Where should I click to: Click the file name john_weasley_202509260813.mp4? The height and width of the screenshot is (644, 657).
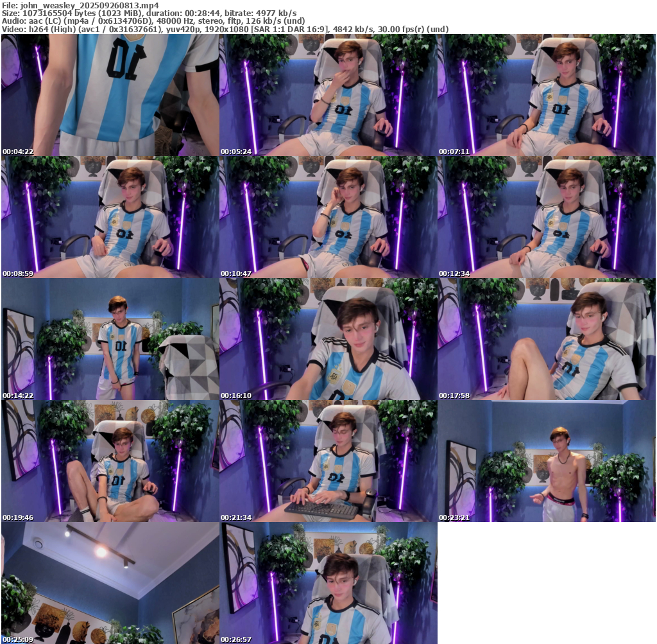tap(90, 5)
